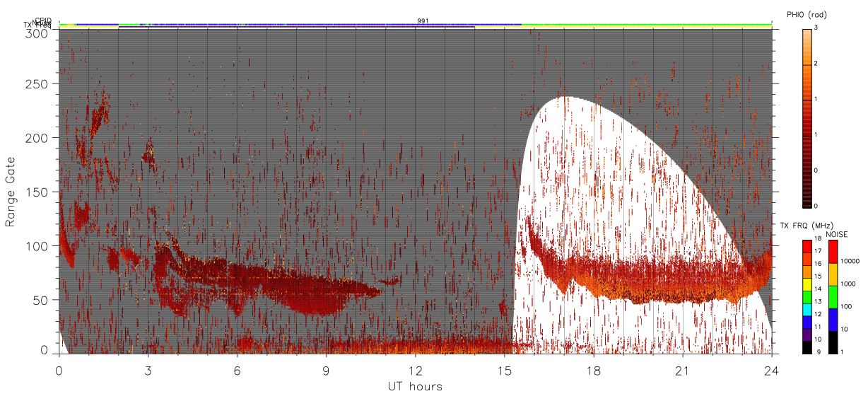Click TX FRQ legend label "9"
868x401 pixels.
click(x=819, y=351)
